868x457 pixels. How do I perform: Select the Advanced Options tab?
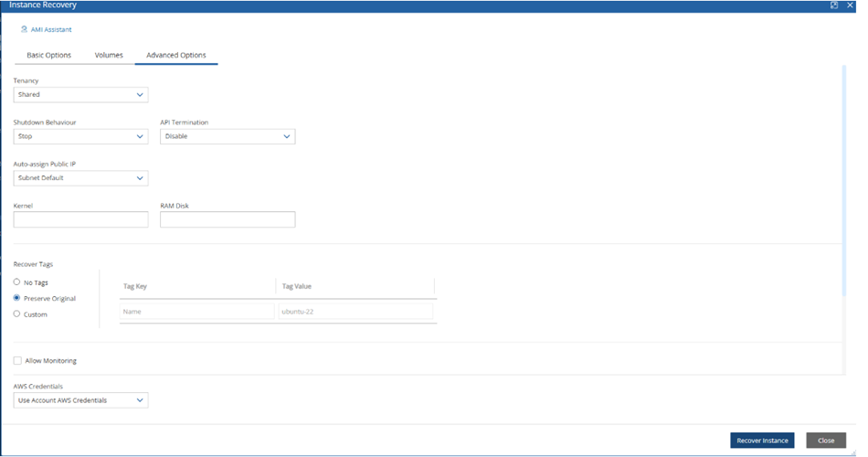click(175, 55)
